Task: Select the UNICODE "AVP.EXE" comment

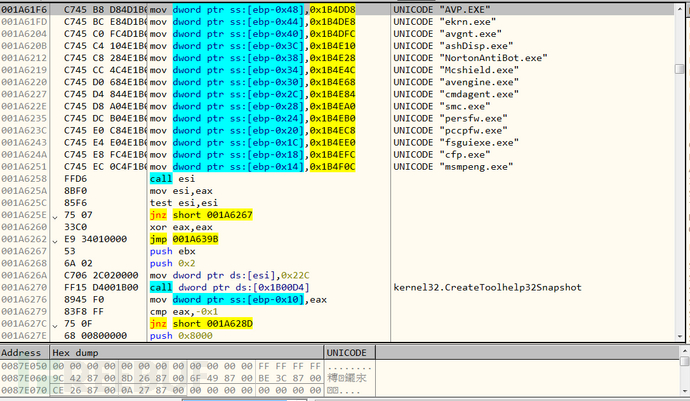Action: click(442, 9)
